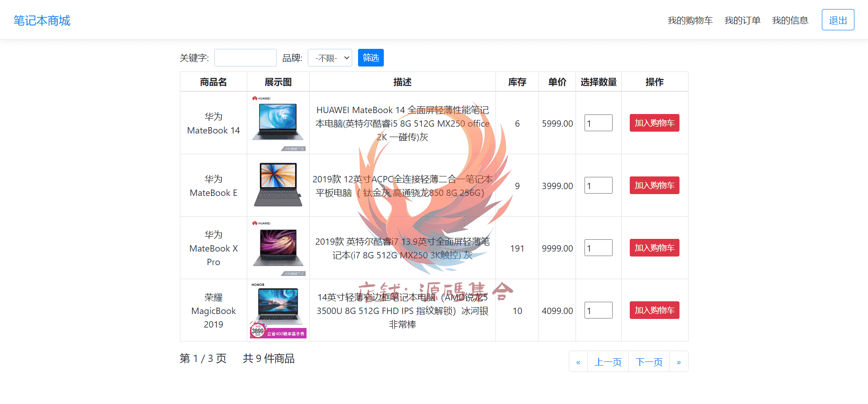
Task: Click the total count 共 9 件商品
Action: pyautogui.click(x=269, y=358)
